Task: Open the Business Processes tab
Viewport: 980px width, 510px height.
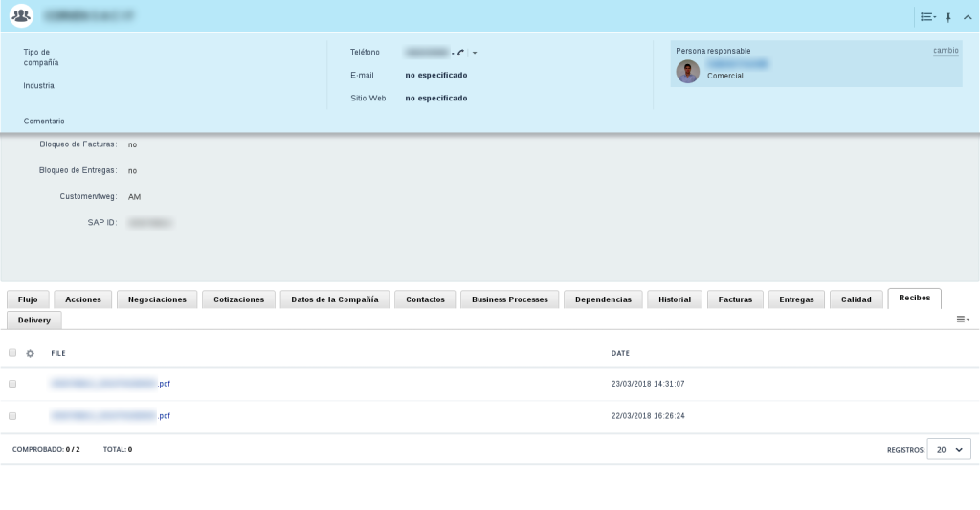Action: click(510, 299)
